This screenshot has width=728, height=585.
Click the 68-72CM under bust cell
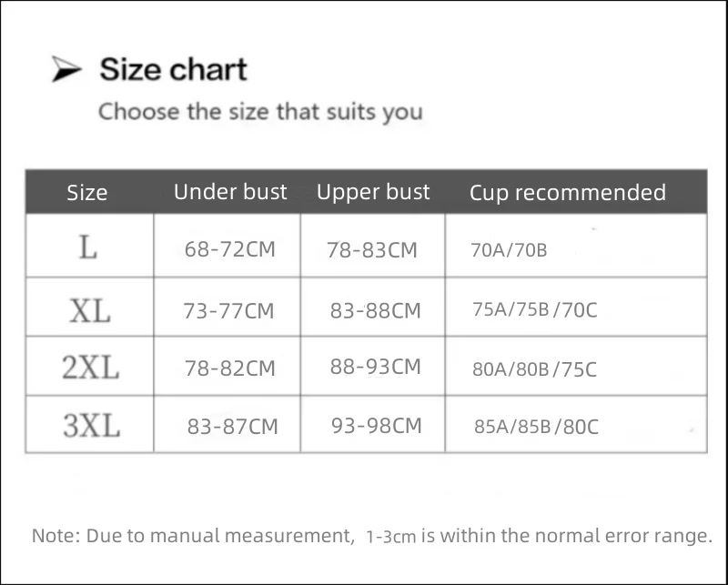[229, 249]
